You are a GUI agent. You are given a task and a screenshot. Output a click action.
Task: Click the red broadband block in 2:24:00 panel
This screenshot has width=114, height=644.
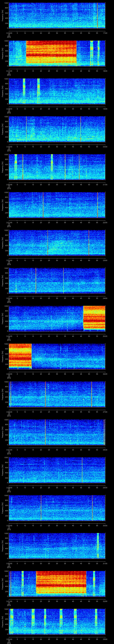[x=94, y=317]
